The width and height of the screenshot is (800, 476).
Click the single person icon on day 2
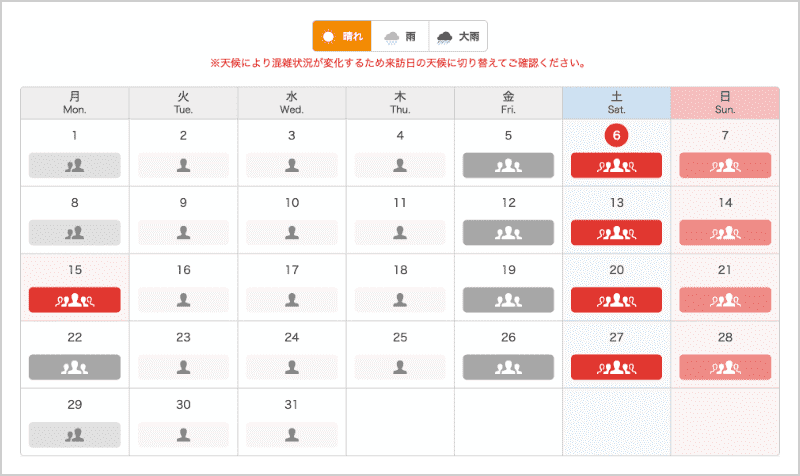pyautogui.click(x=183, y=166)
